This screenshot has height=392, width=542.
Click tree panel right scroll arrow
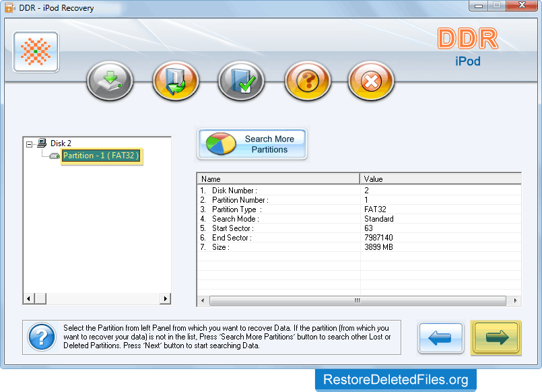pos(165,298)
